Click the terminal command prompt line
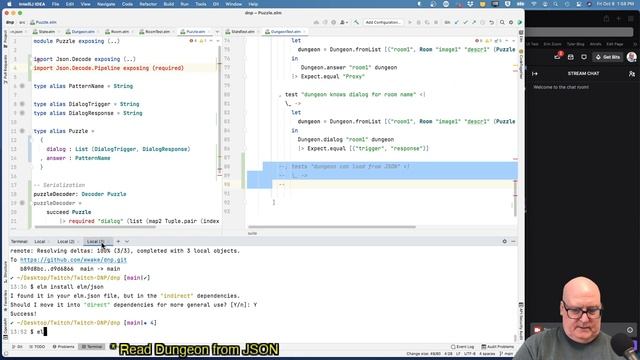640x360 pixels. (263, 331)
